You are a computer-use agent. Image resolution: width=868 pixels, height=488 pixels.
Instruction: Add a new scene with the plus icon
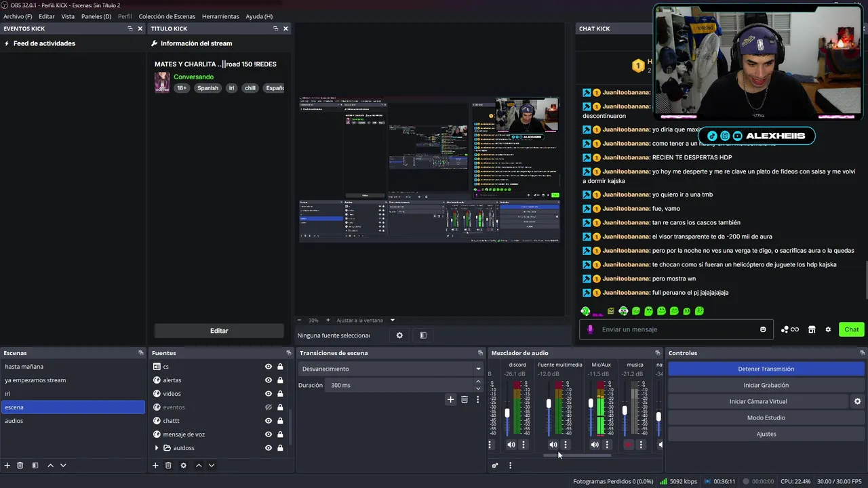pyautogui.click(x=7, y=466)
